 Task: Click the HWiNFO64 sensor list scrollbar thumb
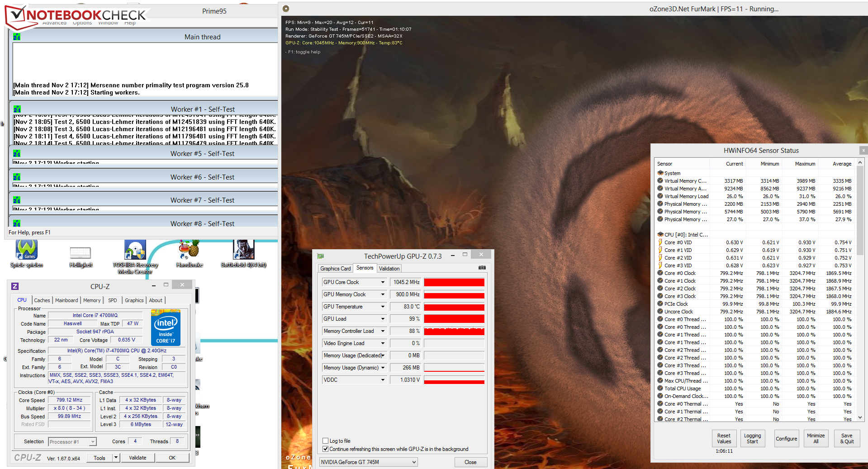coord(860,210)
